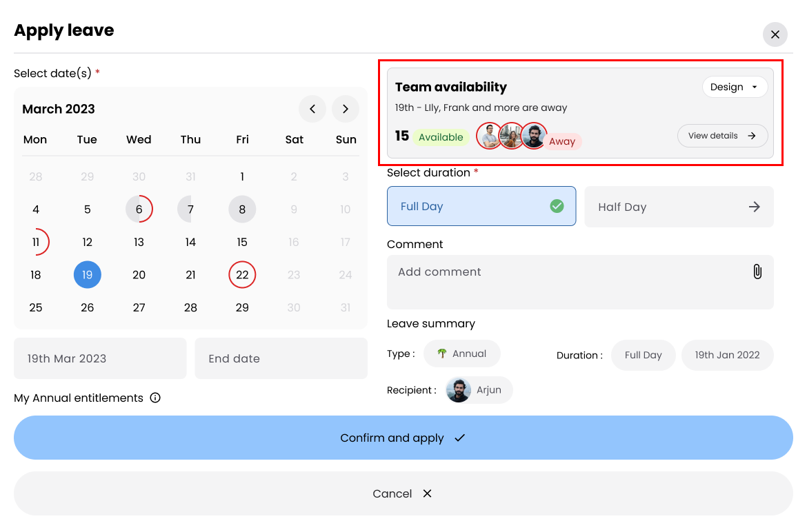Viewport: 807px width, 532px height.
Task: Cancel the leave application
Action: pos(403,493)
